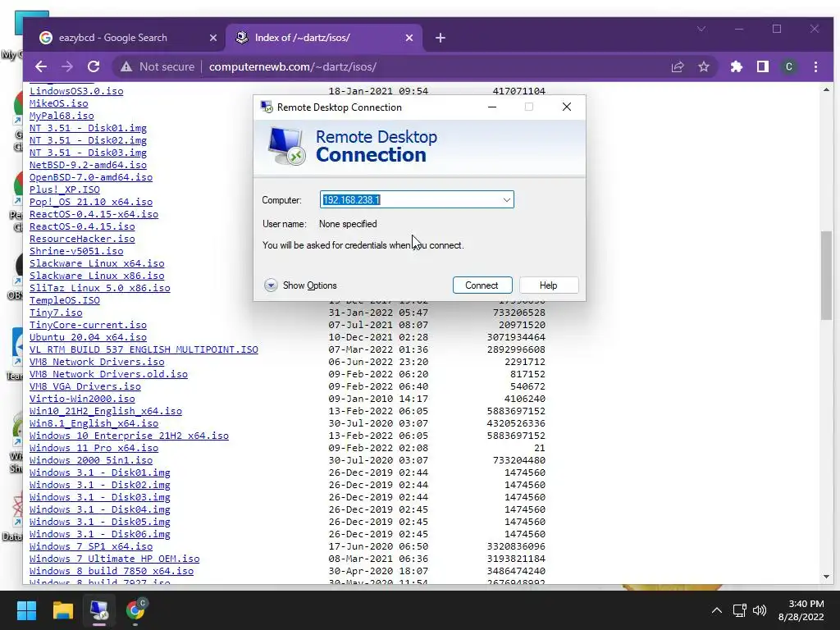Image resolution: width=840 pixels, height=630 pixels.
Task: Open the share page icon in address bar
Action: [677, 66]
